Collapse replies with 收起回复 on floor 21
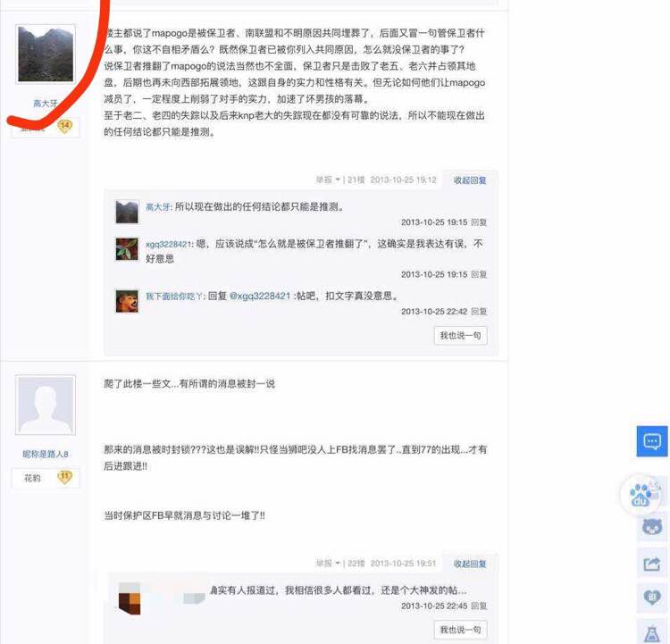The width and height of the screenshot is (670, 644). [x=470, y=180]
